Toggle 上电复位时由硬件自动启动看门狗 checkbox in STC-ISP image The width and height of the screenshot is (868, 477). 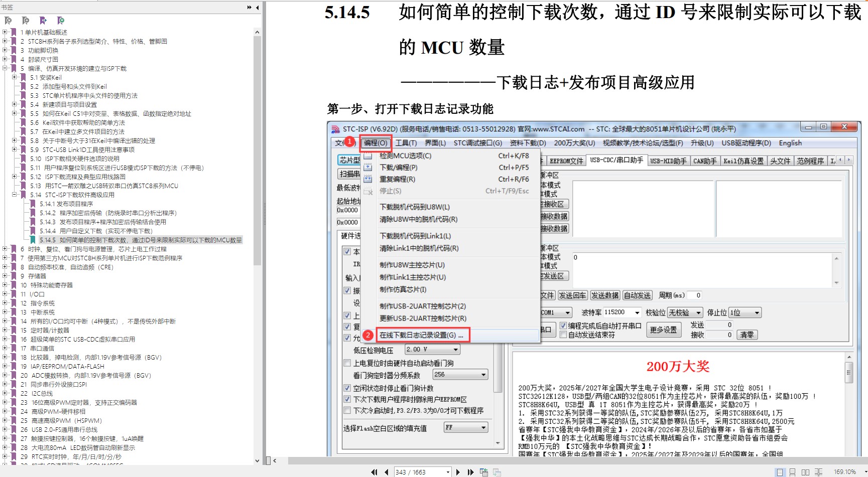[347, 363]
